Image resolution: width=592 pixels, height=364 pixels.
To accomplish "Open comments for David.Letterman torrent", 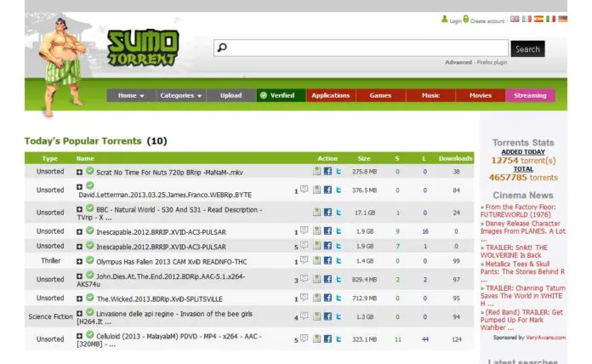I will click(304, 189).
